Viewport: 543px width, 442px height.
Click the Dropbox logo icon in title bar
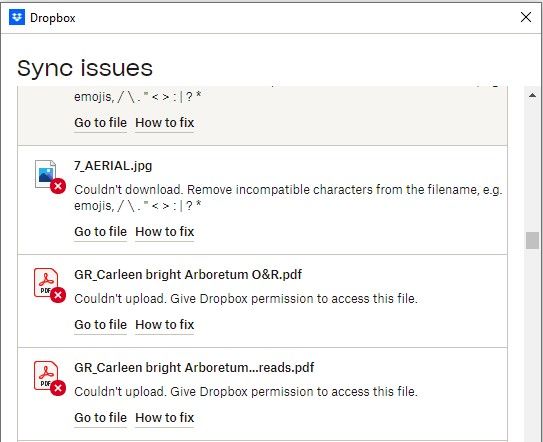[x=17, y=17]
